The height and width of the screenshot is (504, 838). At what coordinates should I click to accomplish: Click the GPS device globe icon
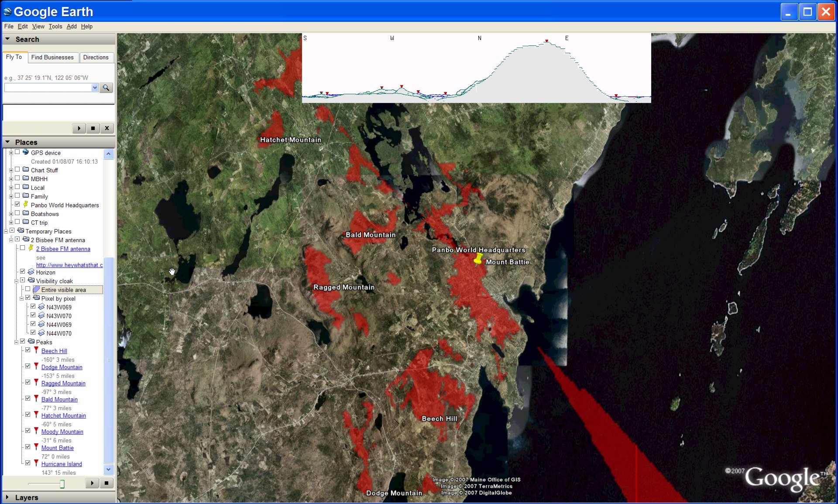click(26, 152)
